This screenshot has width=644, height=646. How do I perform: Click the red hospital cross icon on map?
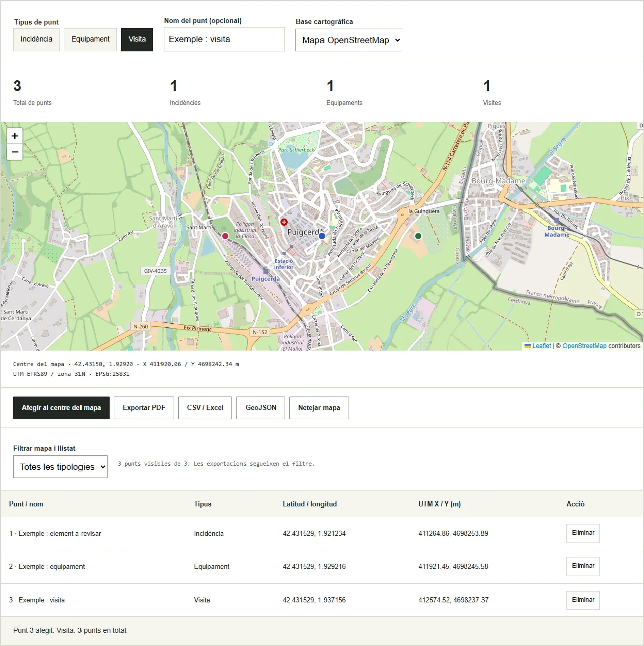[284, 222]
